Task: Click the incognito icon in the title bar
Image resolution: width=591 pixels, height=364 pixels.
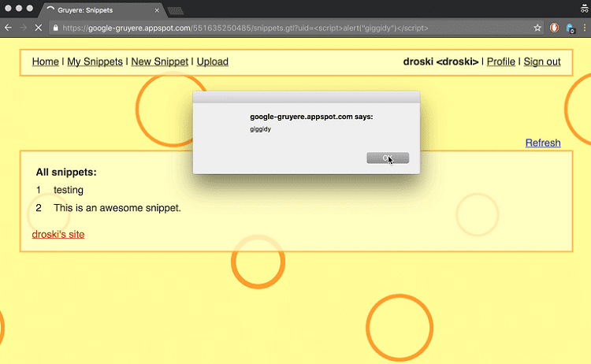Action: click(584, 9)
